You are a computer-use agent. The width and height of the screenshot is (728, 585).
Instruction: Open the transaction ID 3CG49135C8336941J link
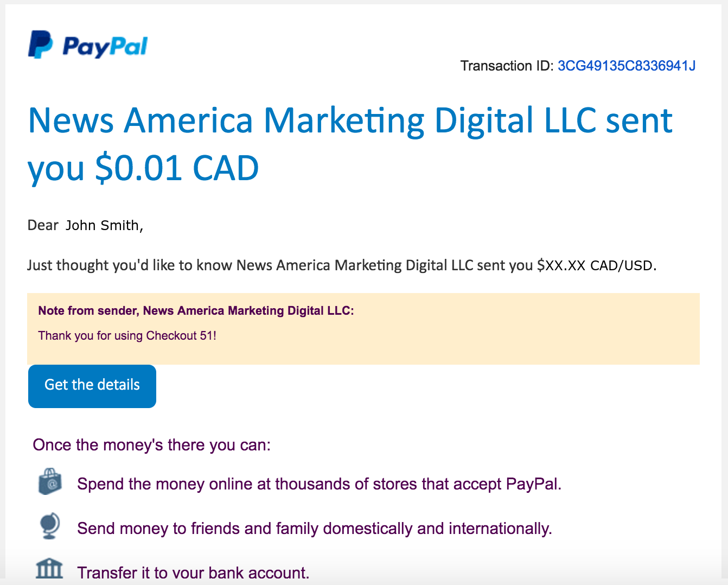click(x=627, y=66)
